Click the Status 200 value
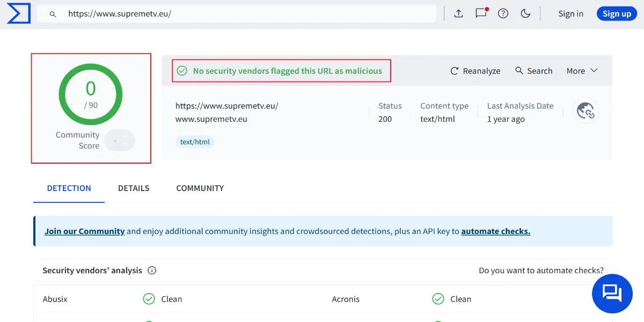Screen dimensions: 644x322 click(385, 119)
